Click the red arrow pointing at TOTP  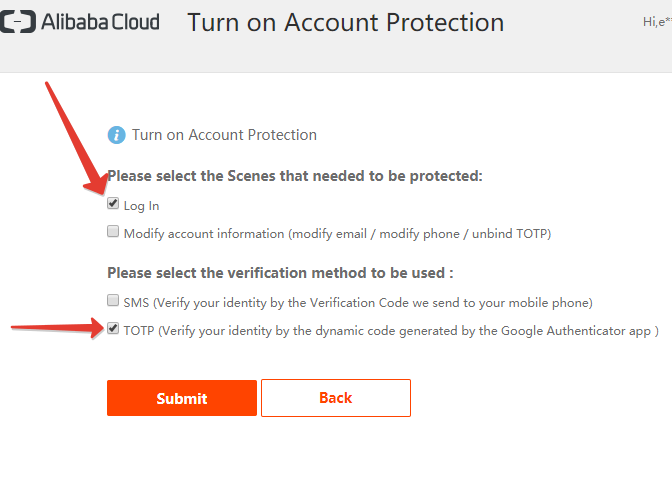[x=55, y=326]
